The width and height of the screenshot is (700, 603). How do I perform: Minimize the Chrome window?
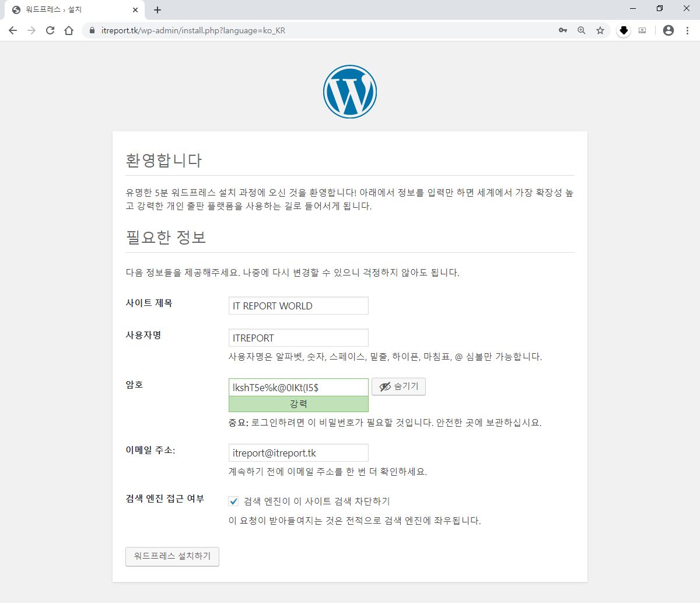[x=633, y=9]
